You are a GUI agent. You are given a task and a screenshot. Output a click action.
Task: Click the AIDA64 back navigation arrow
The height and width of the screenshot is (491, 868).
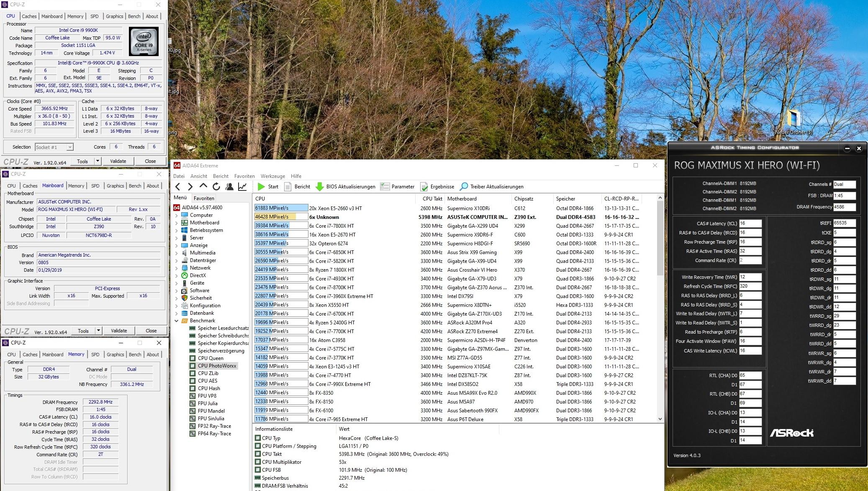tap(178, 187)
